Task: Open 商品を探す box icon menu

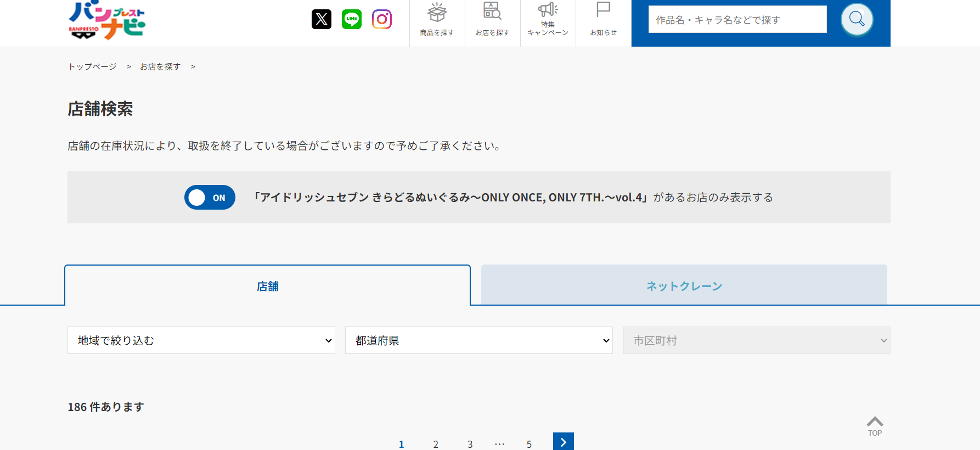Action: click(437, 20)
